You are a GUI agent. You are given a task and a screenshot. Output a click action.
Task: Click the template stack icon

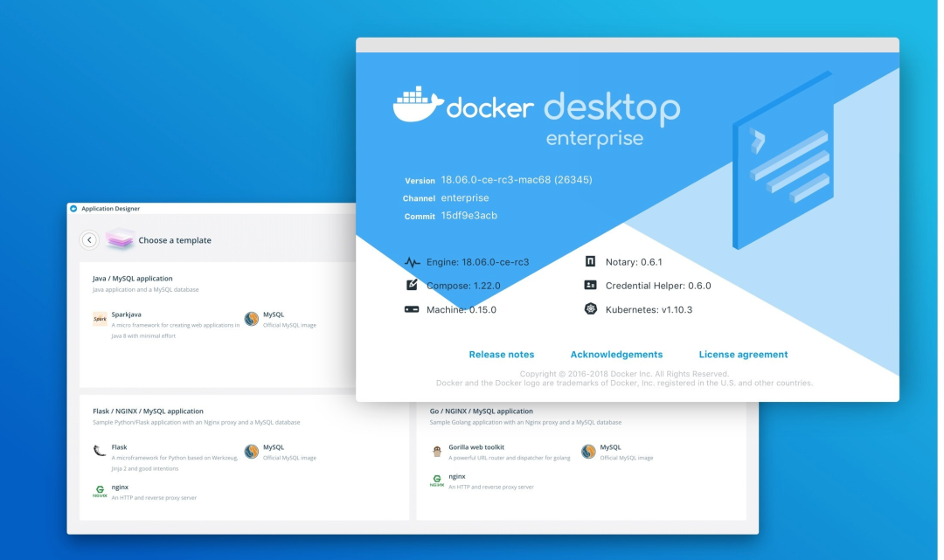(120, 239)
